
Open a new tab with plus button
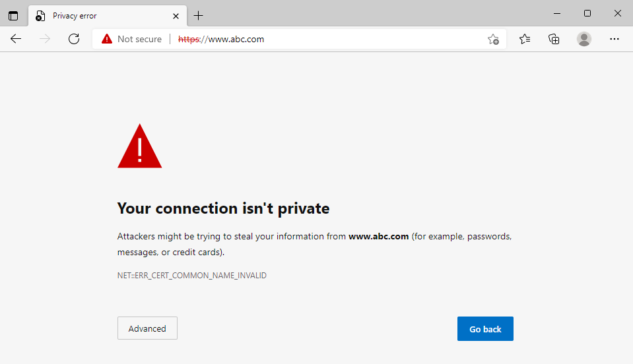198,16
